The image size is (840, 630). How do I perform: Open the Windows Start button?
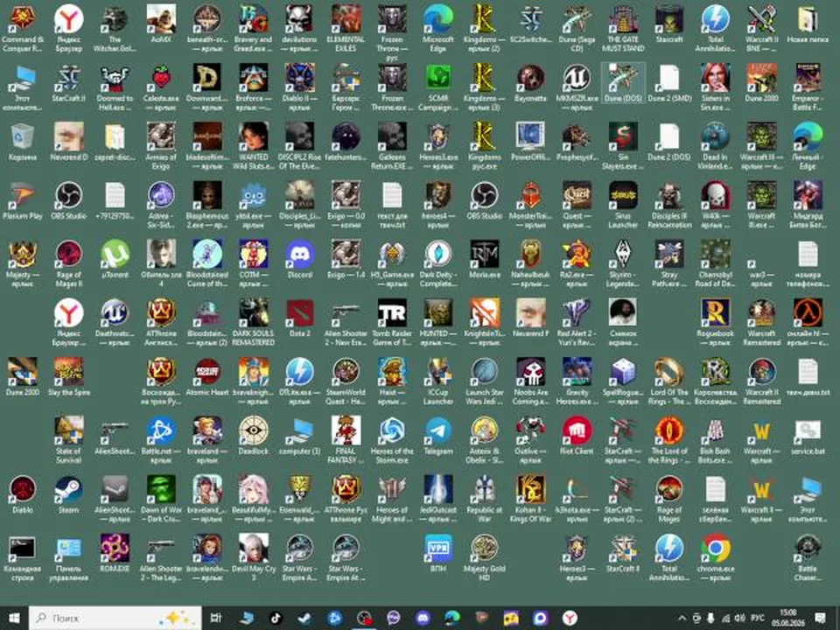pyautogui.click(x=14, y=619)
